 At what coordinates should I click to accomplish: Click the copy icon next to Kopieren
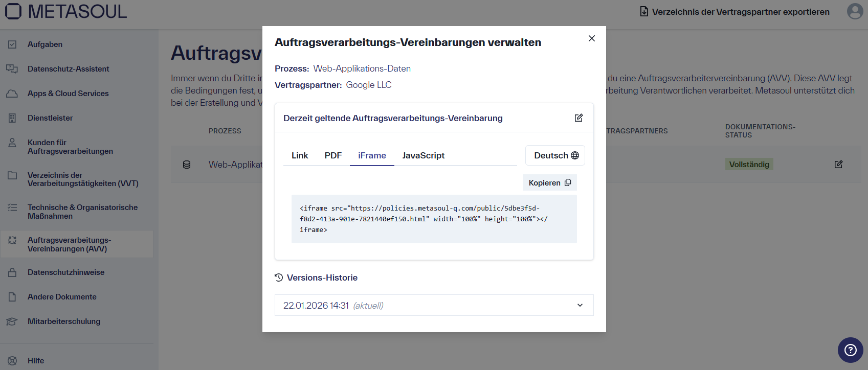(x=568, y=182)
